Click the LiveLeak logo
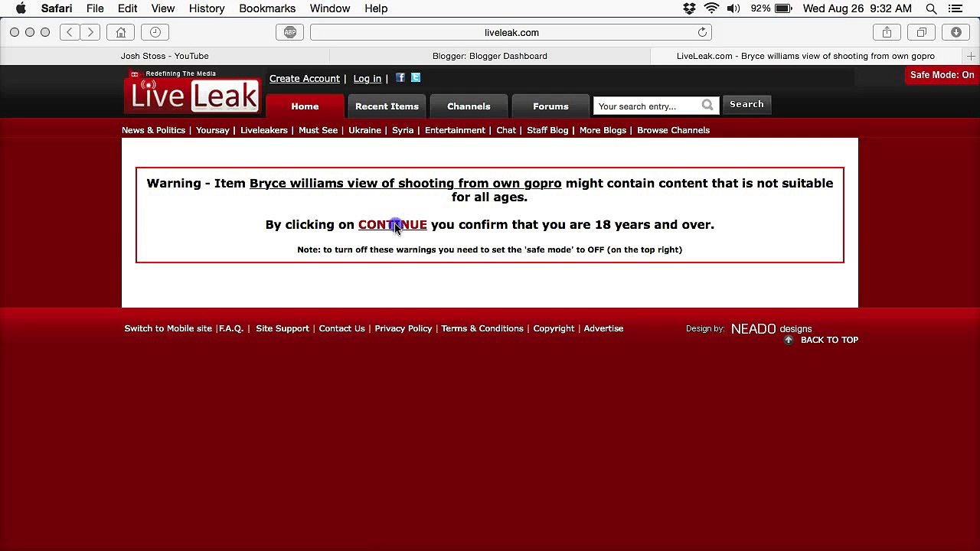Image resolution: width=980 pixels, height=551 pixels. coord(193,92)
